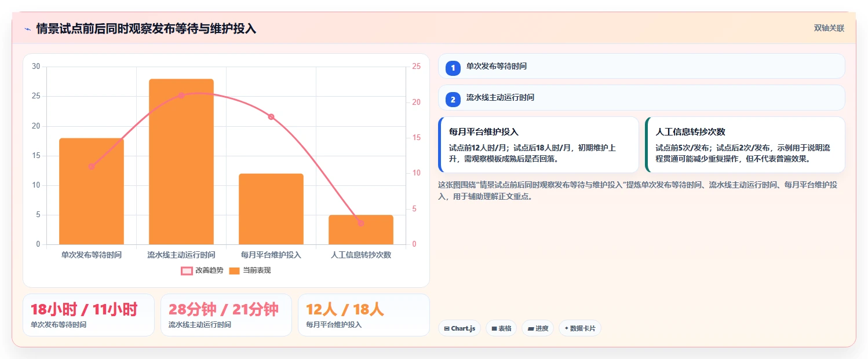Click the icon in the 进度 tag

[531, 329]
